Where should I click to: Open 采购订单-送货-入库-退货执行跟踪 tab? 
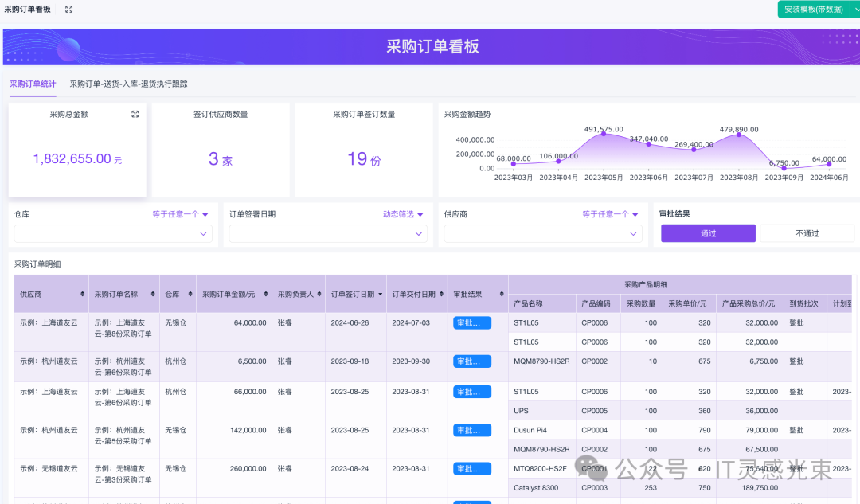click(128, 84)
